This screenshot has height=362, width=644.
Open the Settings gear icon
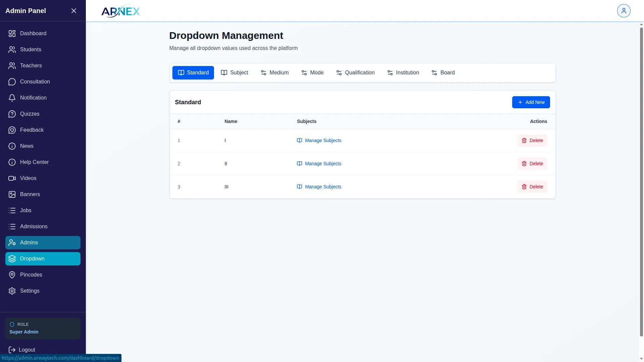pos(12,291)
